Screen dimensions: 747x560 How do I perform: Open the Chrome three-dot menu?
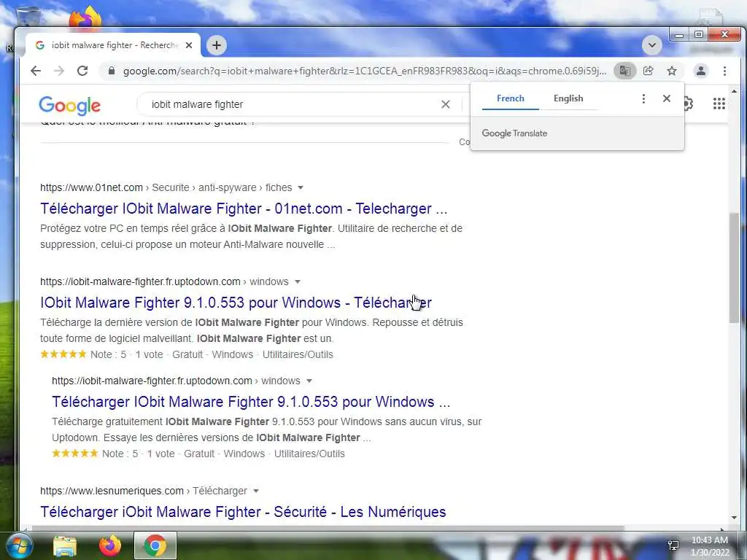coord(724,71)
